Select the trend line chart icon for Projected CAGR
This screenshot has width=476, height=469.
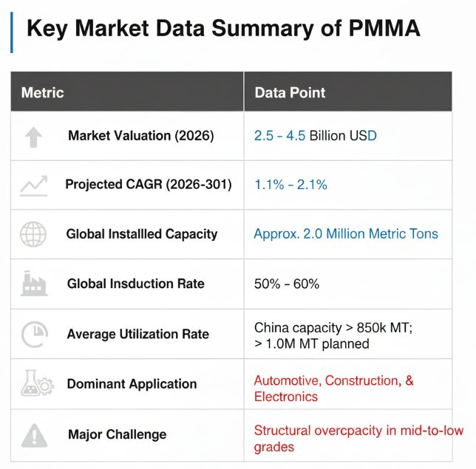34,185
